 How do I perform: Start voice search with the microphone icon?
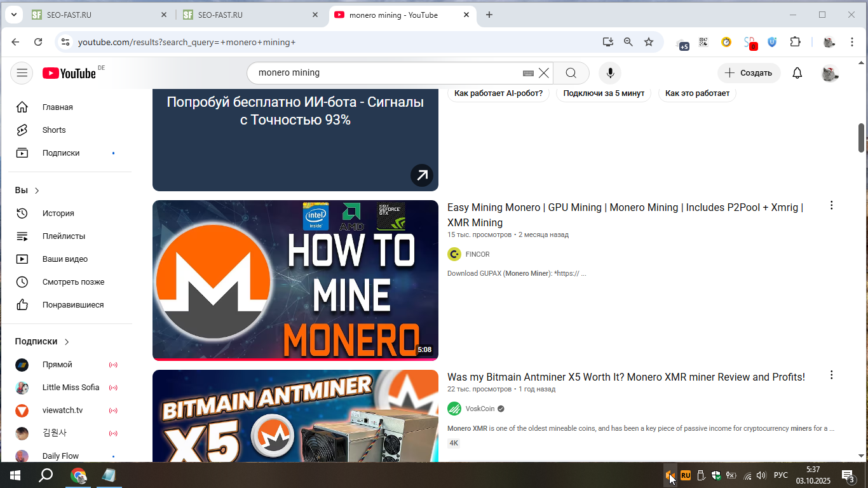point(610,73)
